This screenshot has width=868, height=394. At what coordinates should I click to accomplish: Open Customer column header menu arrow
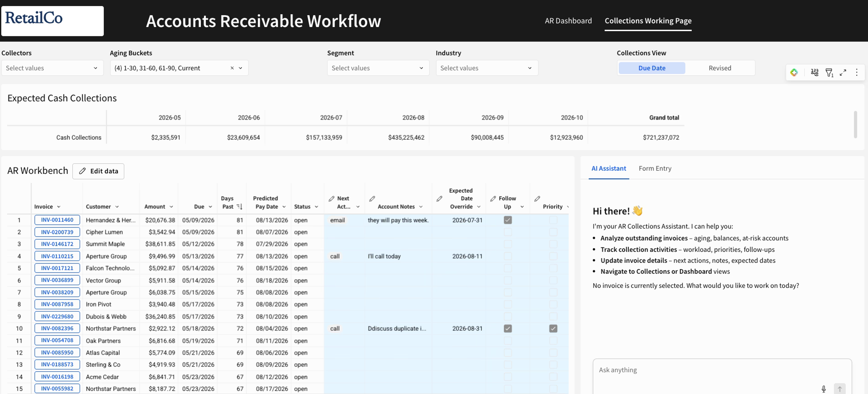[117, 206]
